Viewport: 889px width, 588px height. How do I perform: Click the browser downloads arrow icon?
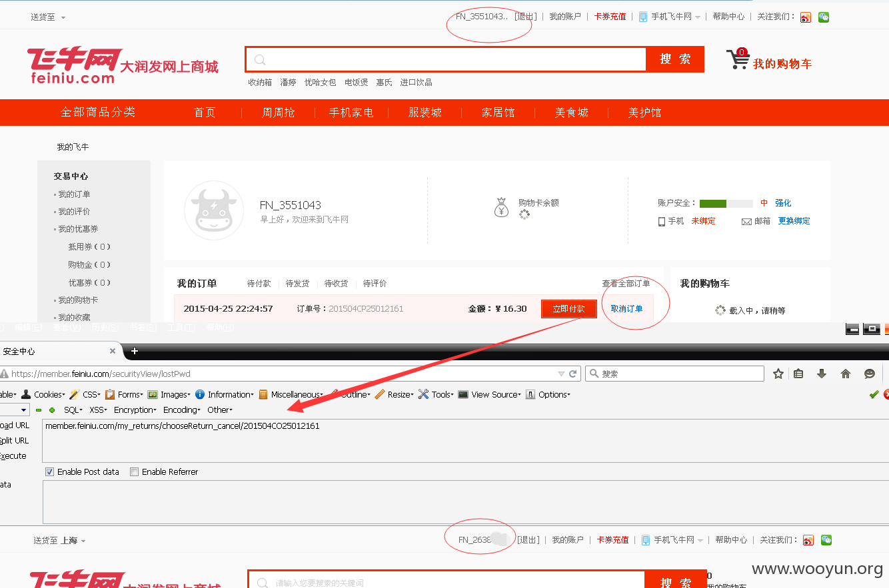coord(822,374)
